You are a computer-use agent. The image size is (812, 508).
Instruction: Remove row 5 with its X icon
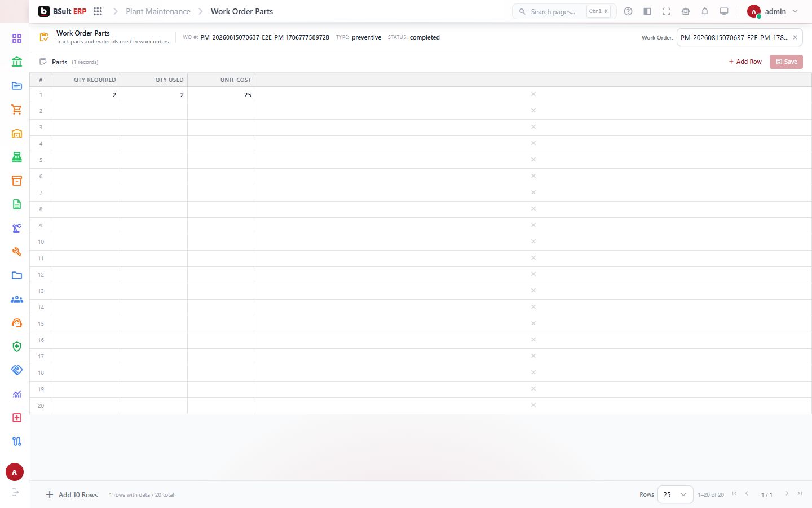tap(533, 160)
